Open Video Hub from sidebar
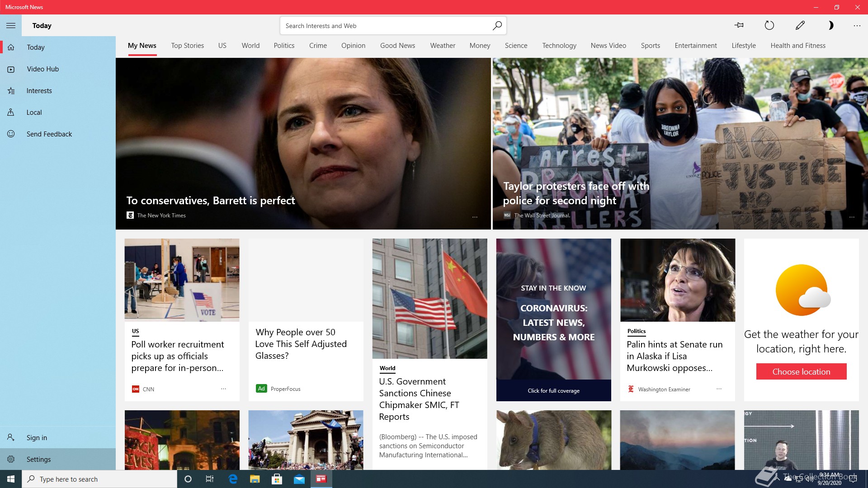Viewport: 868px width, 488px height. click(58, 69)
